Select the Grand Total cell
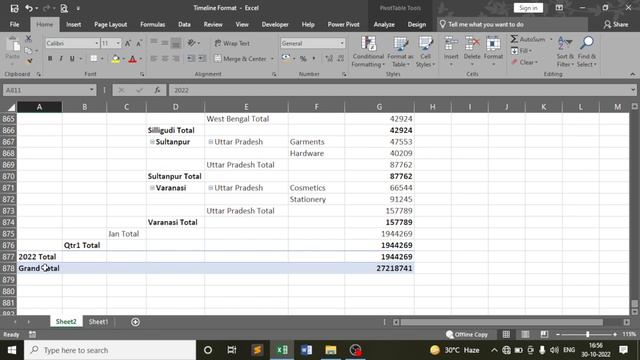This screenshot has width=640, height=360. point(40,268)
